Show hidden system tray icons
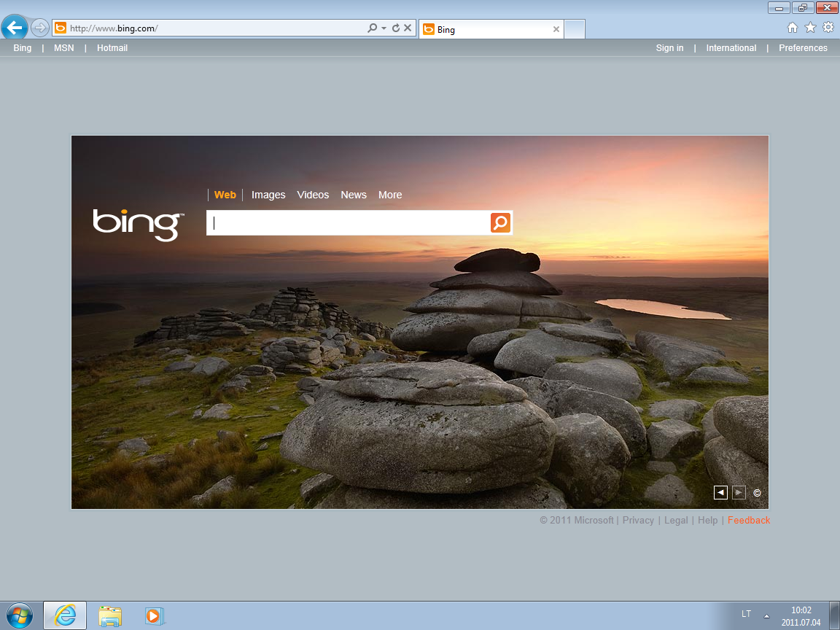840x630 pixels. 766,615
